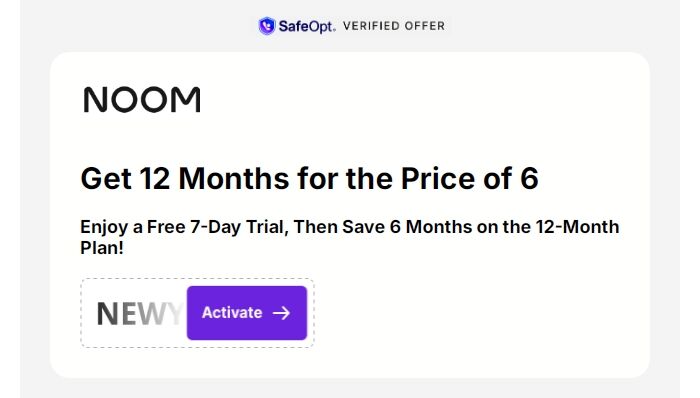This screenshot has width=700, height=398.
Task: Click the letter M in NOOM logo
Action: [186, 100]
